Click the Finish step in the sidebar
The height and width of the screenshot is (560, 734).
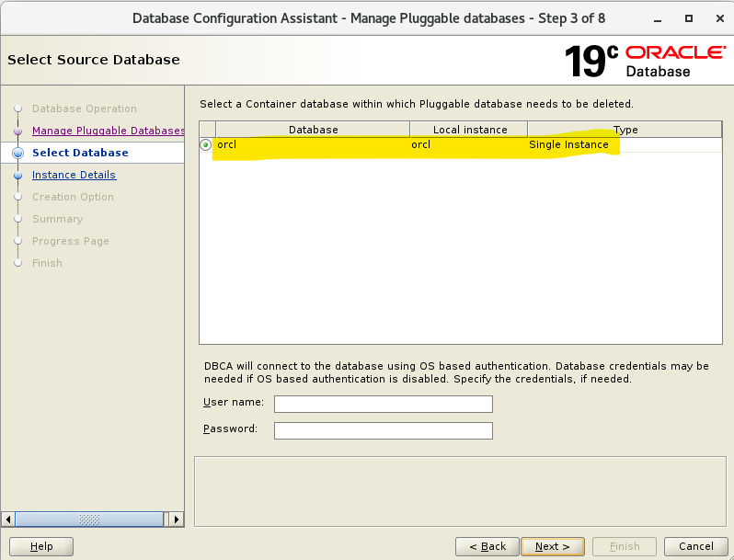pos(47,263)
